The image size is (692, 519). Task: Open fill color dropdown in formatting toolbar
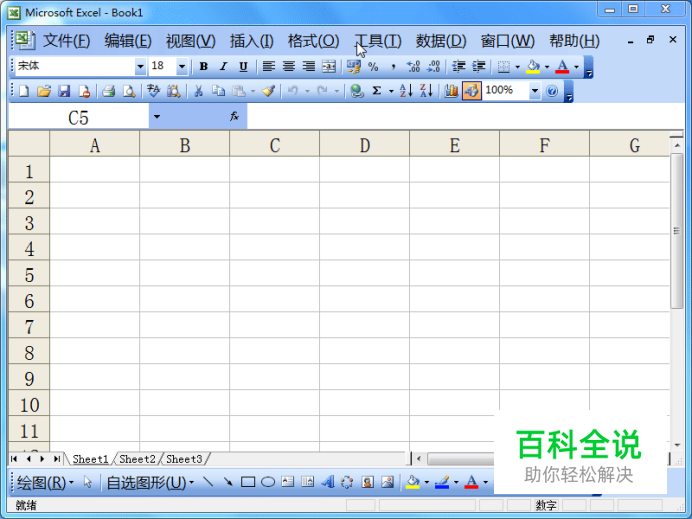(x=547, y=67)
